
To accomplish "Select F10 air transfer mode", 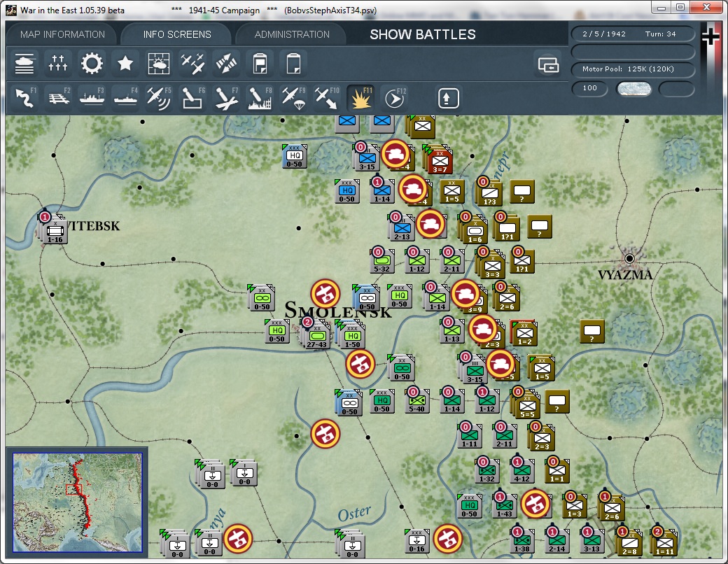I will pyautogui.click(x=327, y=98).
